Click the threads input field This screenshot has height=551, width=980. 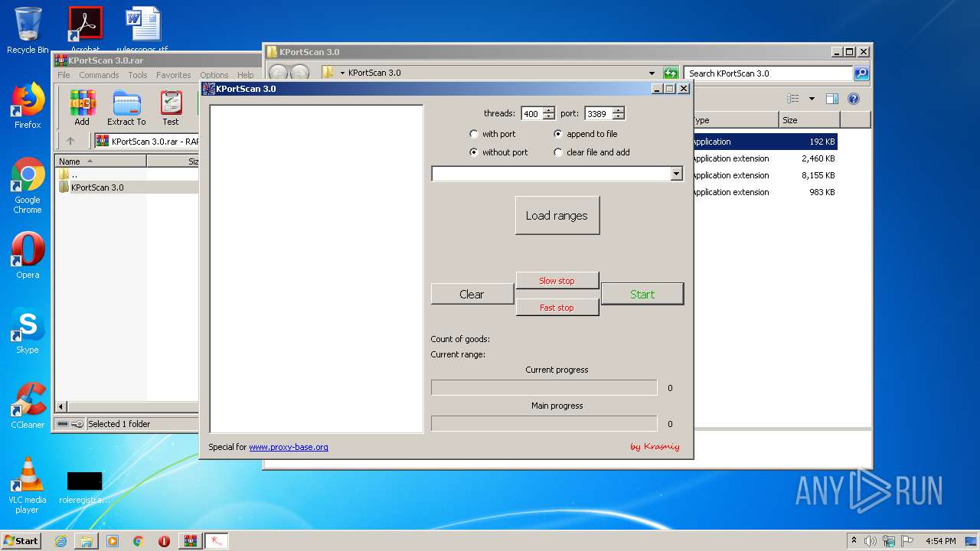tap(531, 114)
